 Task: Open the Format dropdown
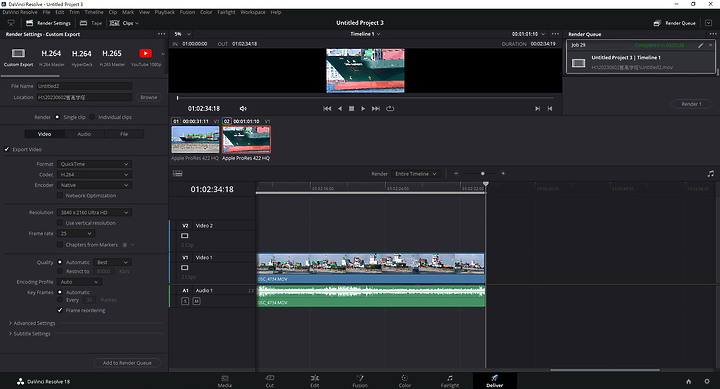[x=94, y=164]
